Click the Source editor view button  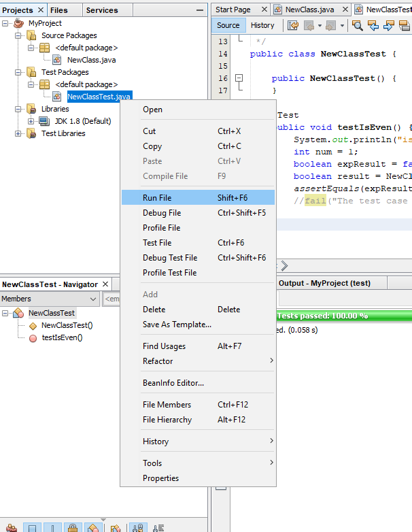228,25
